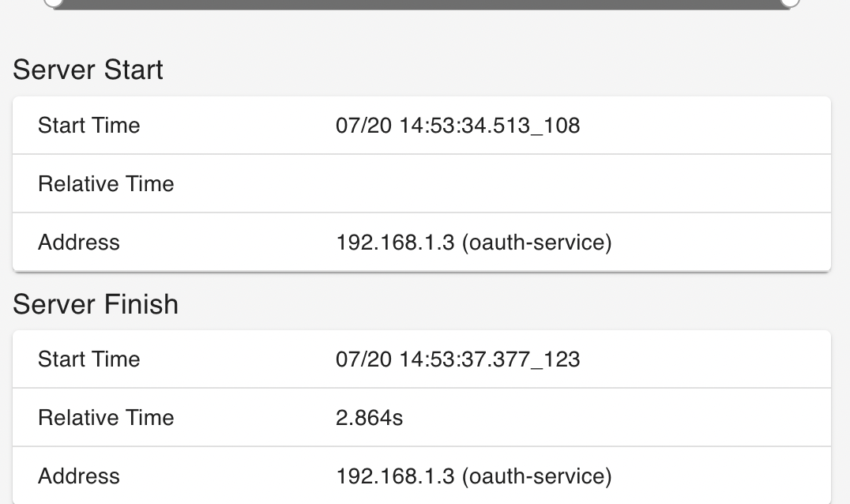Click the Relative Time value 2.864s
Screen dimensions: 850x504
(368, 417)
